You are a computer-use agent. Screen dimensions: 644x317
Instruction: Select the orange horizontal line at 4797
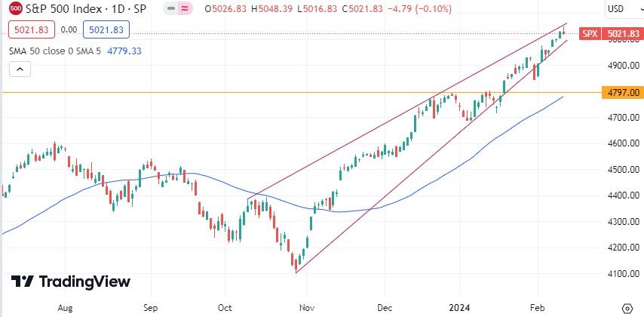pyautogui.click(x=226, y=92)
